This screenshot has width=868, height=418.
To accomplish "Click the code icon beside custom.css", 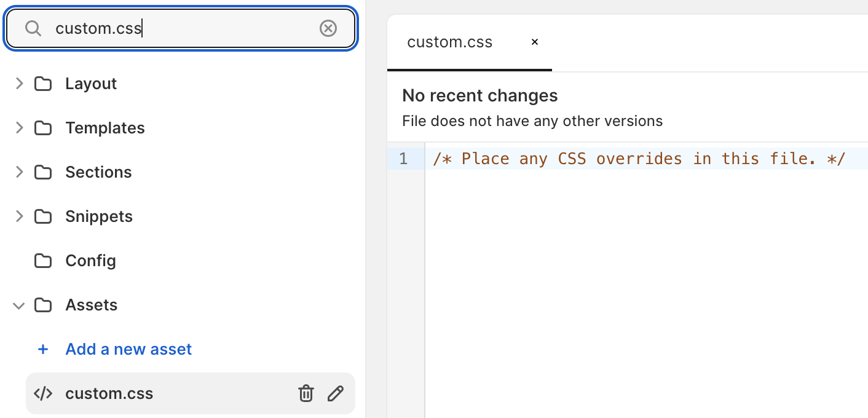I will [43, 393].
